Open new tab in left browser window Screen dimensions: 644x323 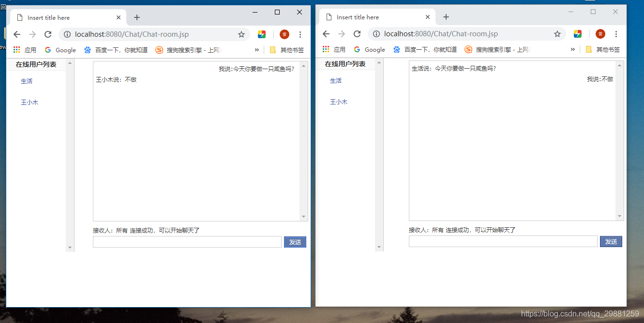point(137,17)
